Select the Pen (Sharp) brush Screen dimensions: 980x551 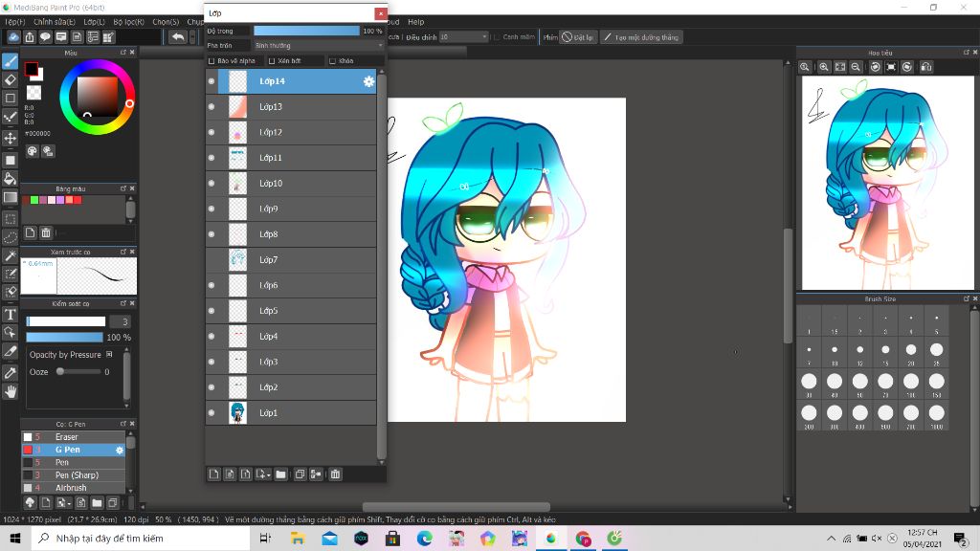[x=74, y=475]
